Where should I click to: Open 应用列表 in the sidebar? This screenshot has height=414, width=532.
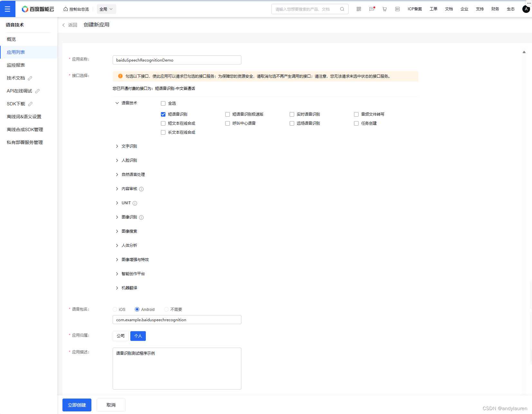pyautogui.click(x=29, y=52)
